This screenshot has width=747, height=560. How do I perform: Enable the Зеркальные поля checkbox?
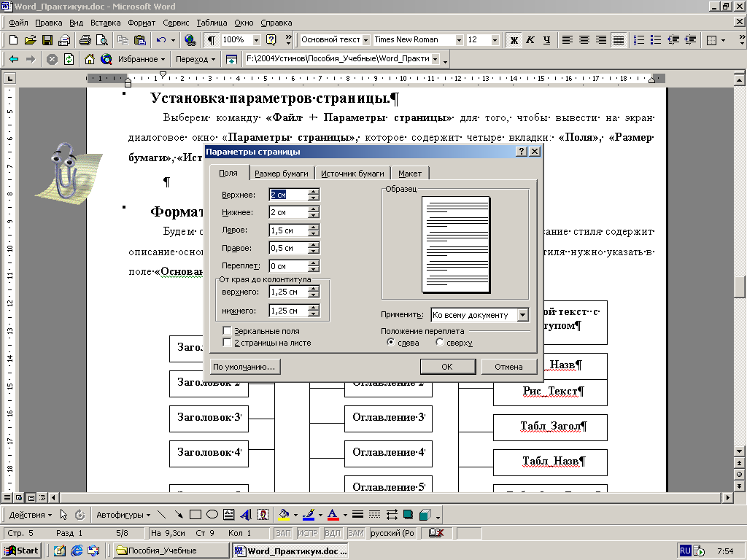pos(228,330)
